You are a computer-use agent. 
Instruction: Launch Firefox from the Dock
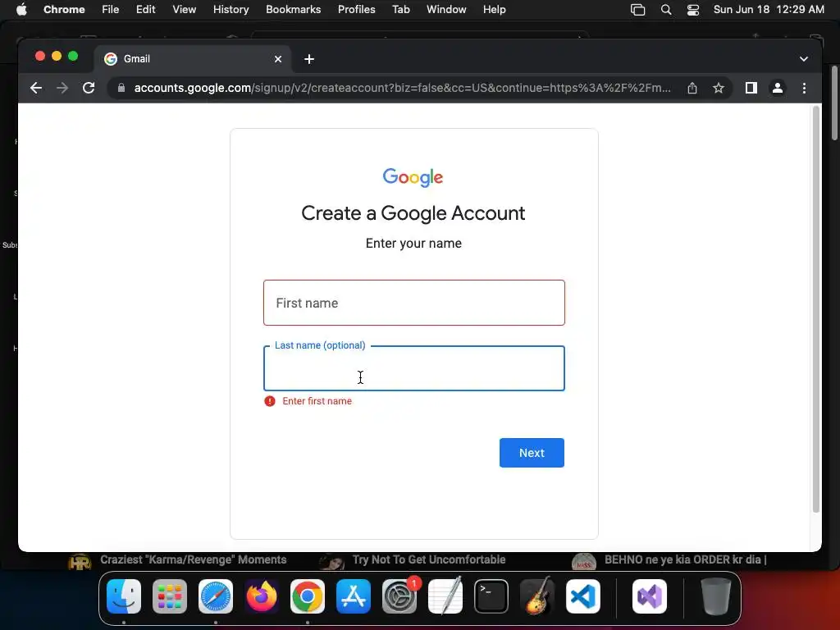pyautogui.click(x=262, y=596)
